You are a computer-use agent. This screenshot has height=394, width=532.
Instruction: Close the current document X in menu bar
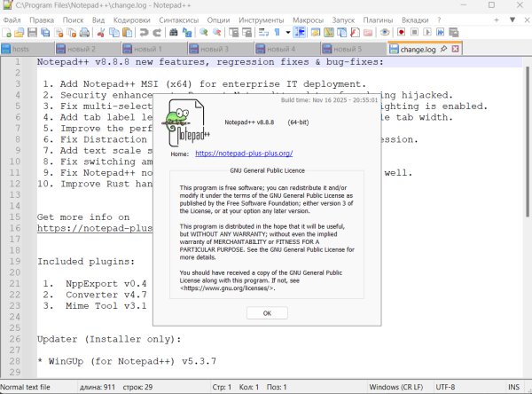point(527,20)
